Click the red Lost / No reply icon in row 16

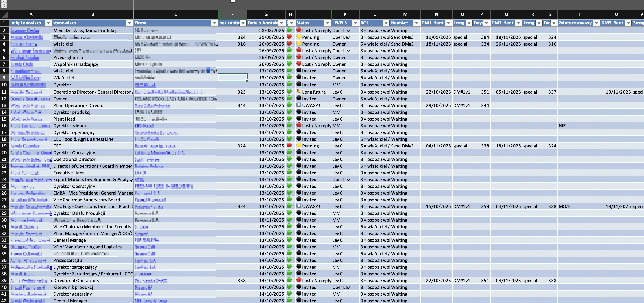(x=299, y=125)
